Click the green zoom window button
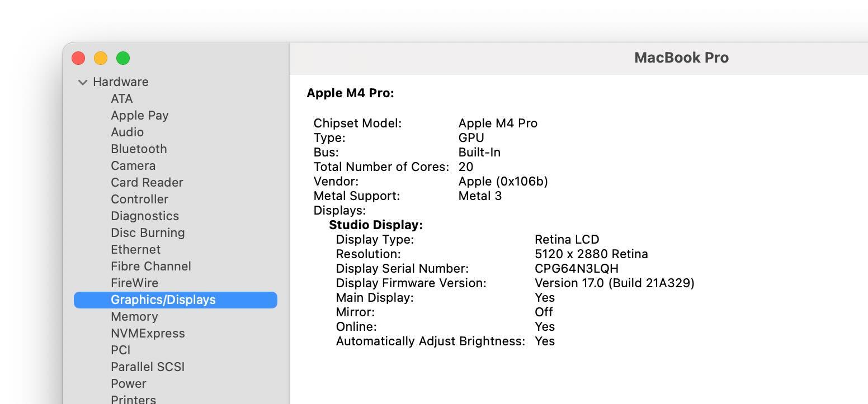 [x=123, y=58]
